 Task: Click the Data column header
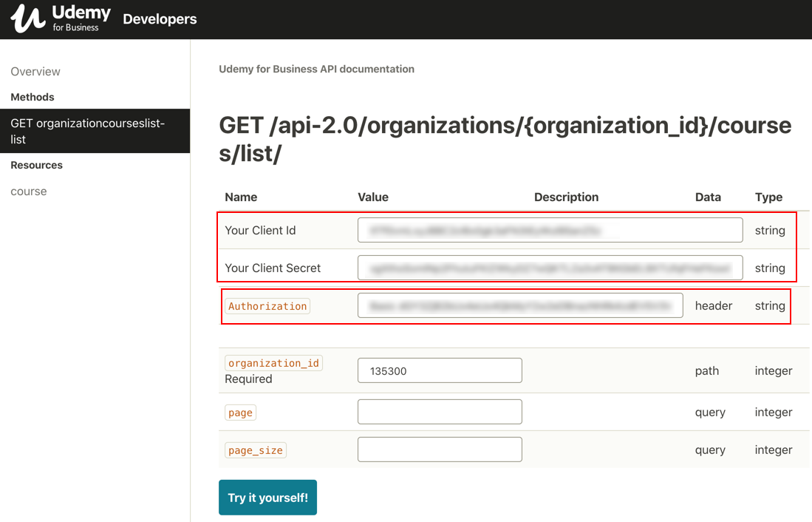[x=708, y=197]
